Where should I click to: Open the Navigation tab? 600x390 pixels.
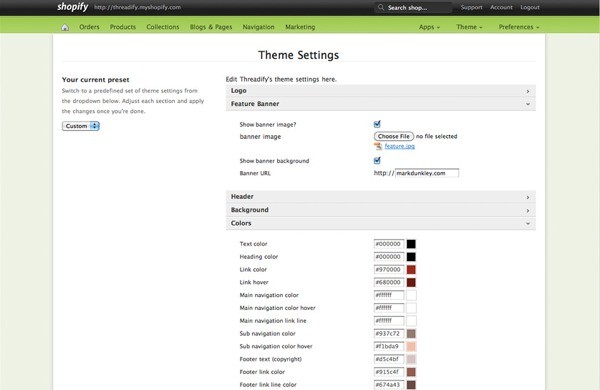click(258, 27)
